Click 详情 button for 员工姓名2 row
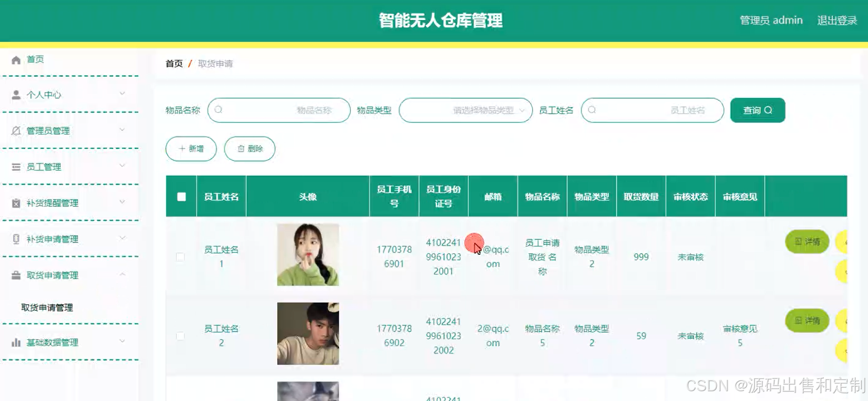Screen dimensions: 868x401 click(x=807, y=321)
